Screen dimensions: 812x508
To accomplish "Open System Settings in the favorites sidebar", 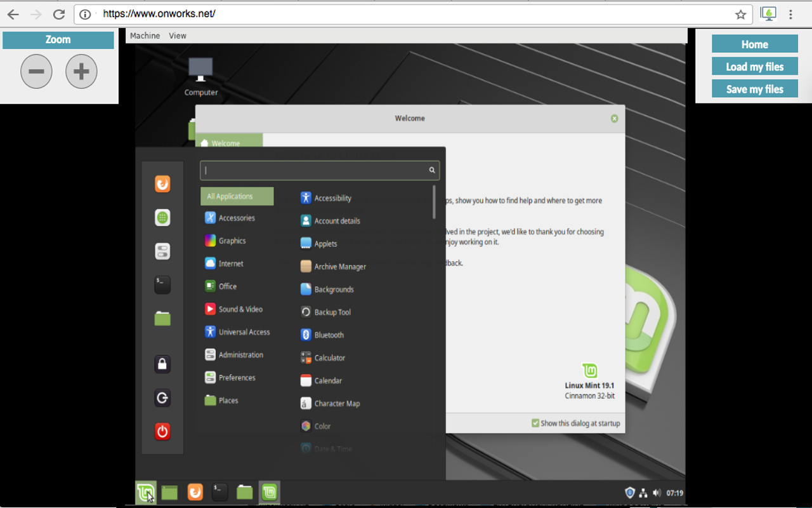I will point(162,251).
